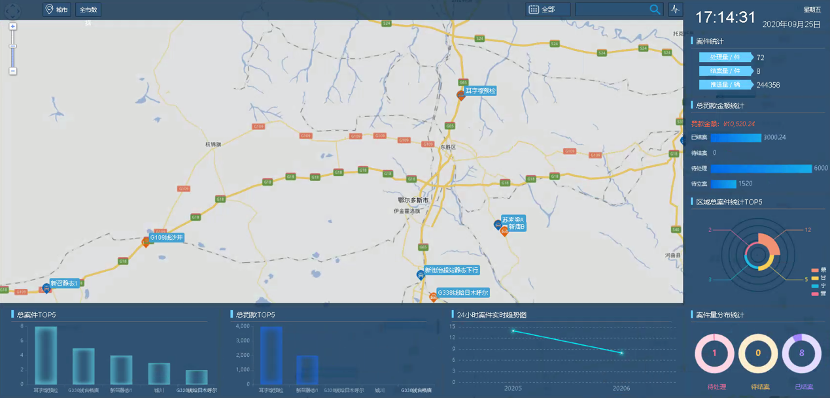Toggle the cyan legend entry in donut chart

818,286
